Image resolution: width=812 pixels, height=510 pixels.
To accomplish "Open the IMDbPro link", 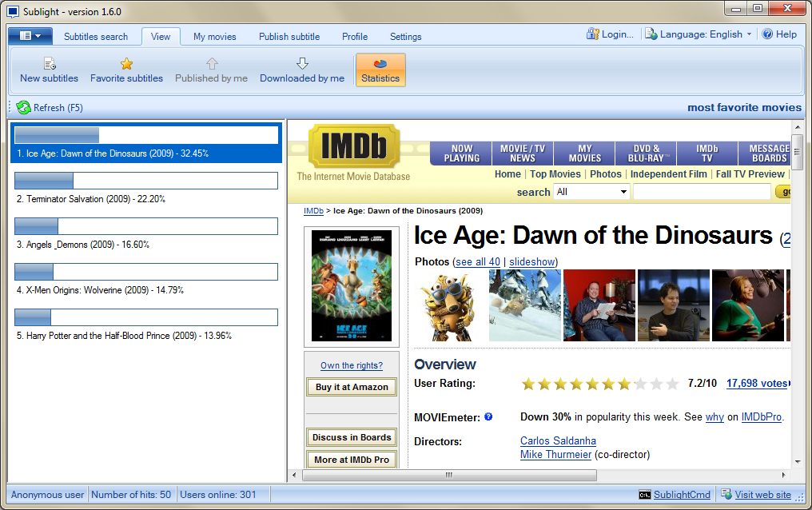I will coord(761,417).
